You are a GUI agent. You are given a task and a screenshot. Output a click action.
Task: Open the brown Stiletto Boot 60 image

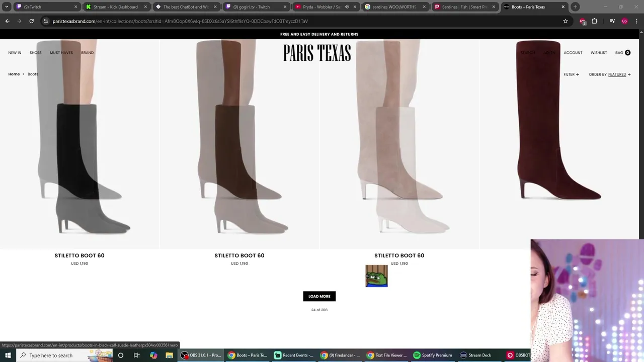coord(239,144)
